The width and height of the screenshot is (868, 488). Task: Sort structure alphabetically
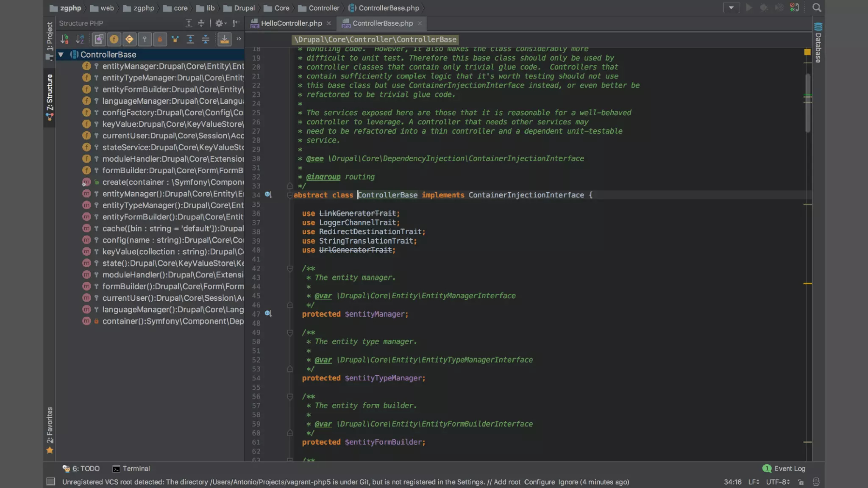click(x=80, y=39)
